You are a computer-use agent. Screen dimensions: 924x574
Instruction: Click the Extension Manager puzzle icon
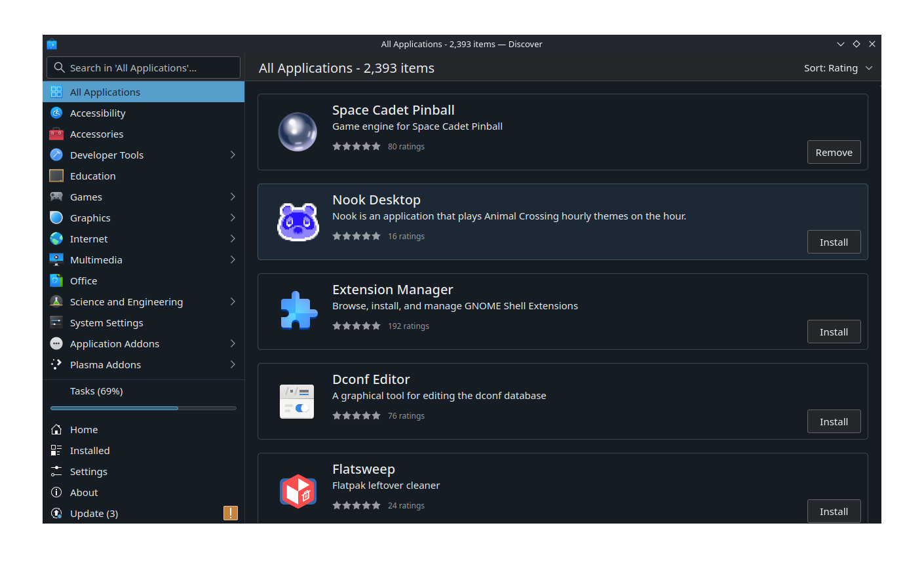298,311
